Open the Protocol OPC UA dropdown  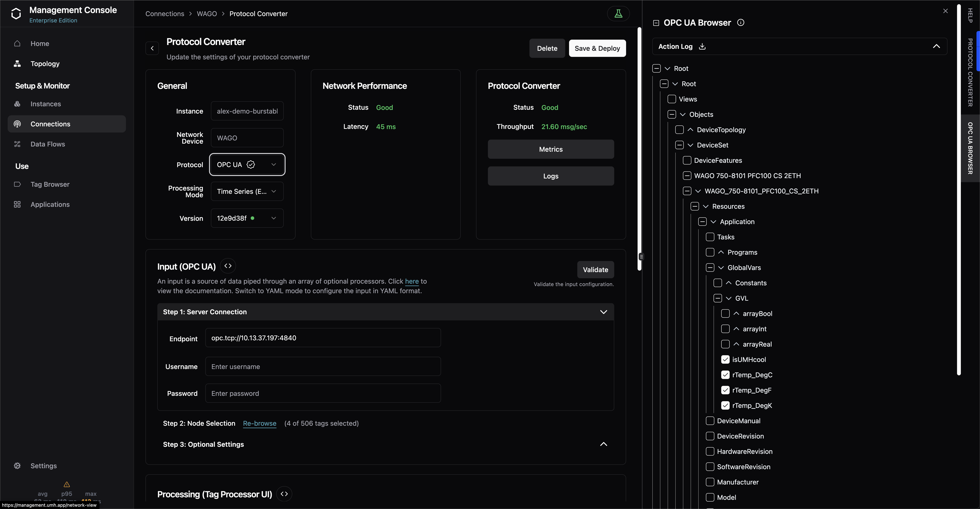point(247,164)
